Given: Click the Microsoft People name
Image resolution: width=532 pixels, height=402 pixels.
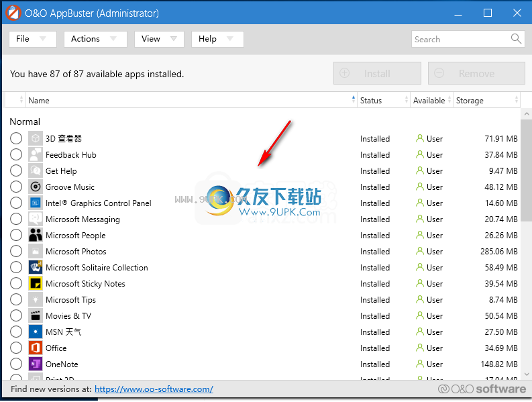Looking at the screenshot, I should (x=76, y=236).
